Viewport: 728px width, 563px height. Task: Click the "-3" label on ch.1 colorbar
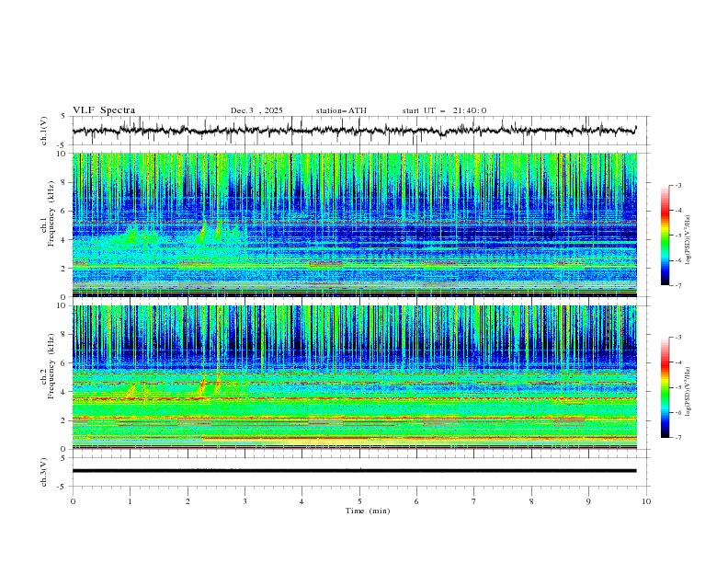pos(677,185)
